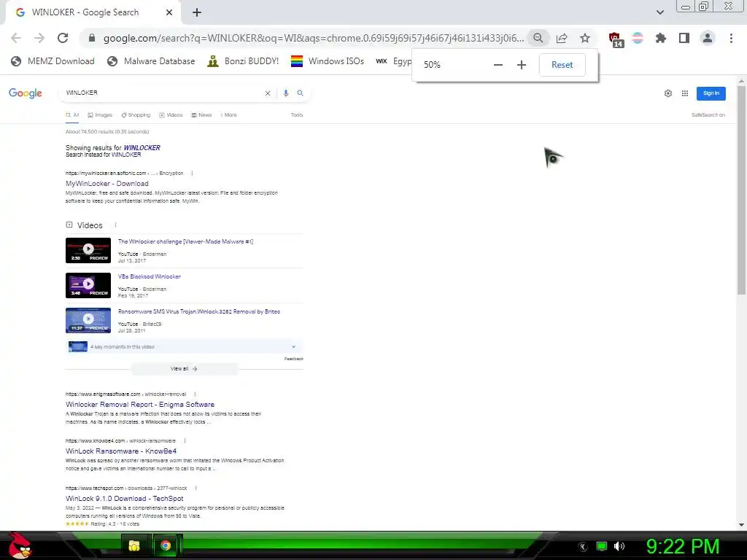Viewport: 747px width, 560px height.
Task: Play Ransomware SMS Virus video thumbnail
Action: click(x=88, y=320)
